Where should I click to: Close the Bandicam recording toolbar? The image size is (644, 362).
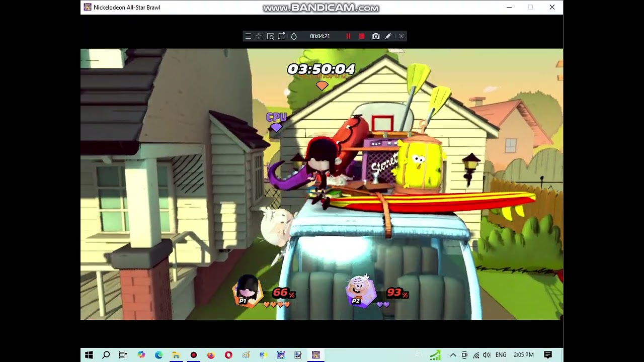401,36
